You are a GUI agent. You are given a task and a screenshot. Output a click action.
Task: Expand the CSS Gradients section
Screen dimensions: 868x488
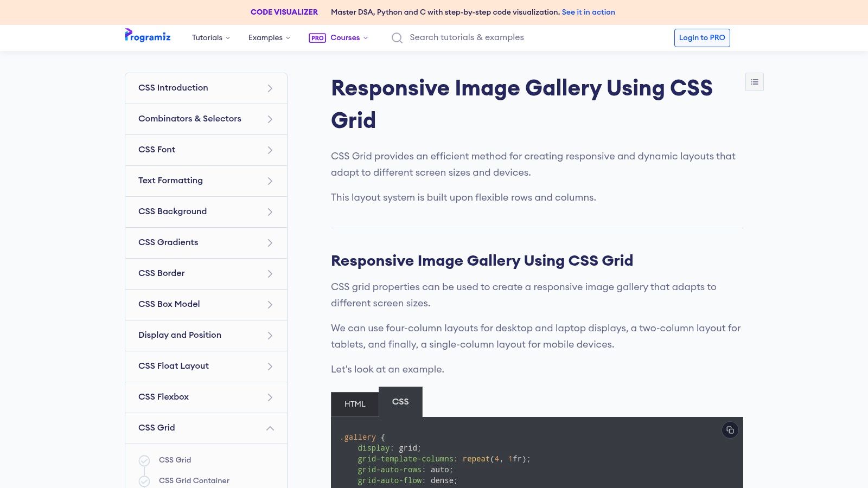tap(206, 243)
